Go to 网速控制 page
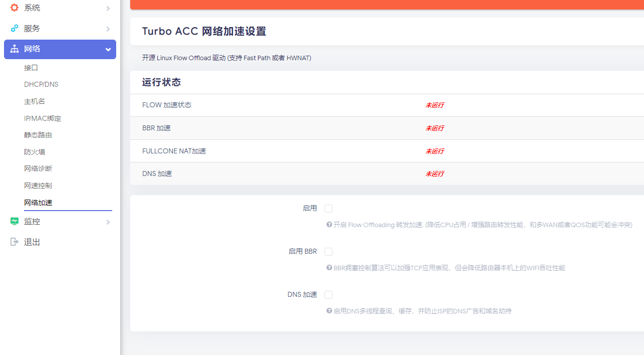 pos(38,186)
